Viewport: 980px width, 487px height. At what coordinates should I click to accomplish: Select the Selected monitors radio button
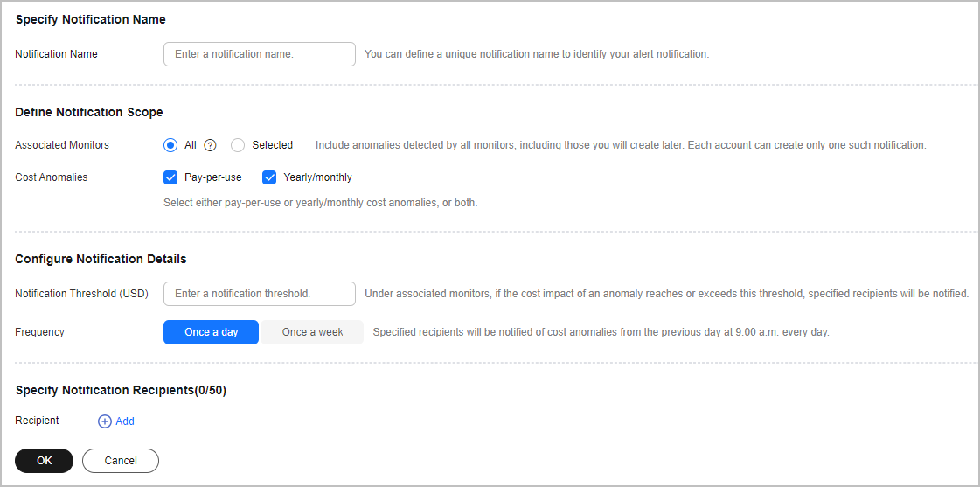pos(238,145)
